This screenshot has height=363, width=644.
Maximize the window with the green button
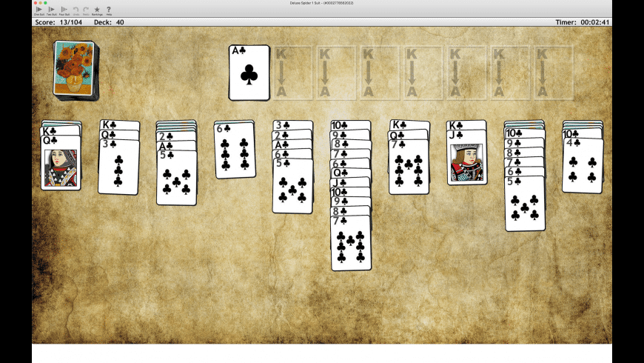point(45,3)
